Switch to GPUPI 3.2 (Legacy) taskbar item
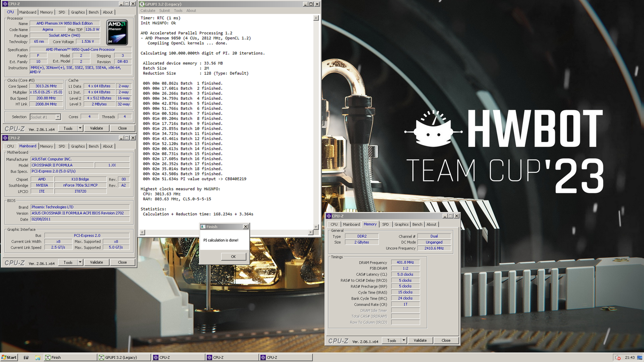Image resolution: width=644 pixels, height=362 pixels. pos(124,357)
